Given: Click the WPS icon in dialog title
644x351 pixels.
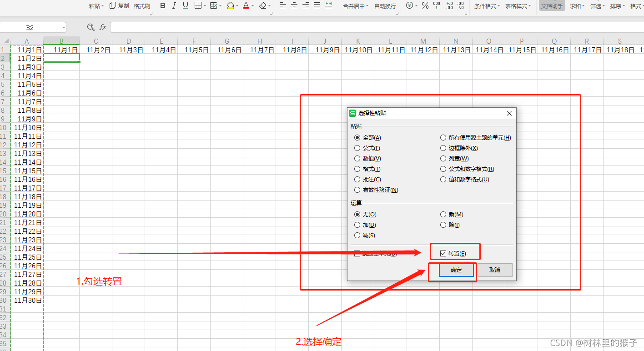Looking at the screenshot, I should (x=352, y=113).
